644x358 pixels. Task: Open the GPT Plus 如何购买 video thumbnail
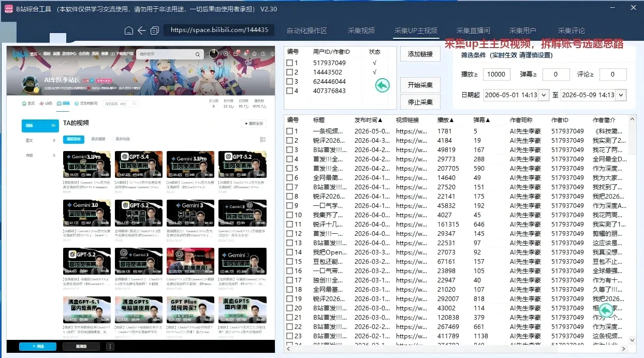[x=191, y=310]
